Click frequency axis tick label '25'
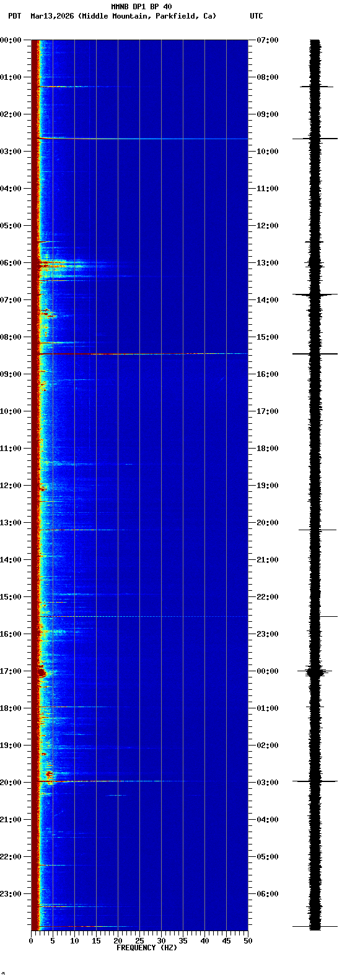Image resolution: width=342 pixels, height=980 pixels. (x=139, y=941)
